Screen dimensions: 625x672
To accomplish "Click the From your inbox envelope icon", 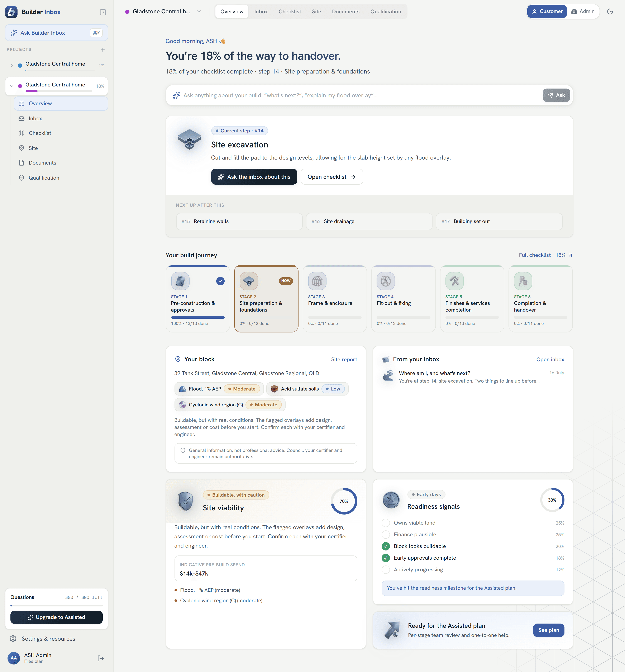I will coord(386,359).
